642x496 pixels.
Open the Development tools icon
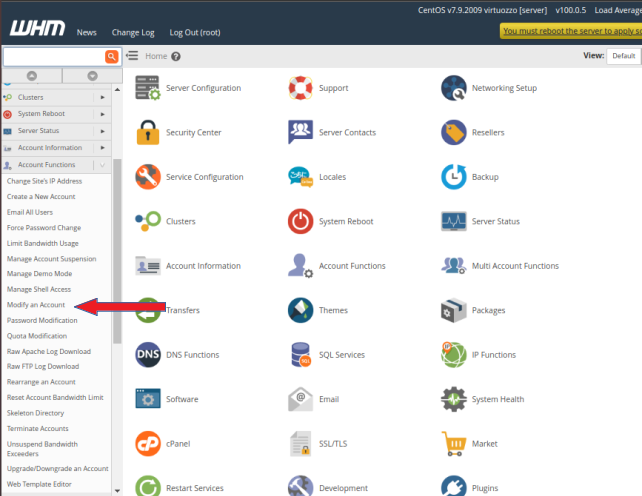point(301,486)
